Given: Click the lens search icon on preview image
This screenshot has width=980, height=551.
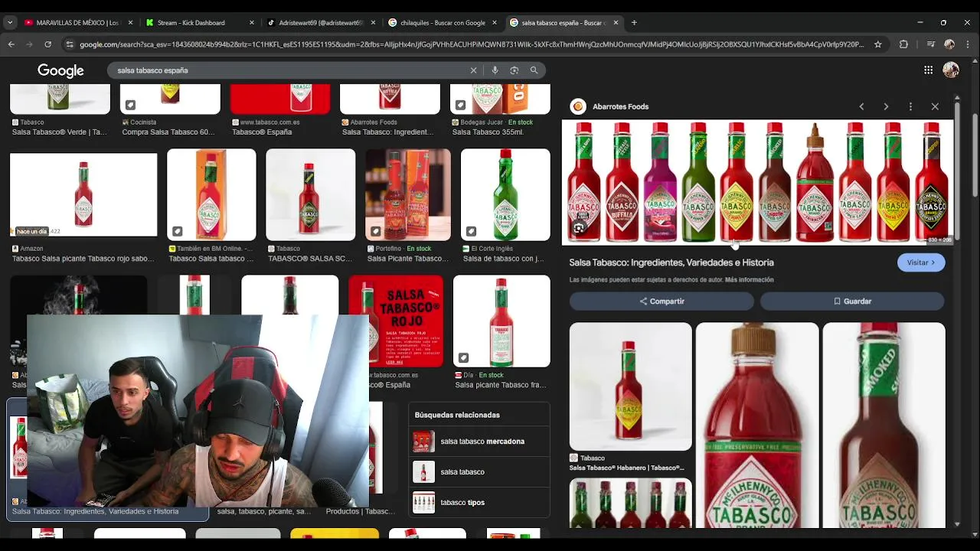Looking at the screenshot, I should (579, 228).
